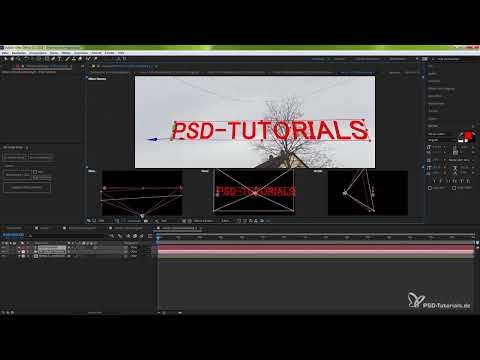Click the show channel icon in viewer bar
This screenshot has width=480, height=360.
(x=157, y=221)
